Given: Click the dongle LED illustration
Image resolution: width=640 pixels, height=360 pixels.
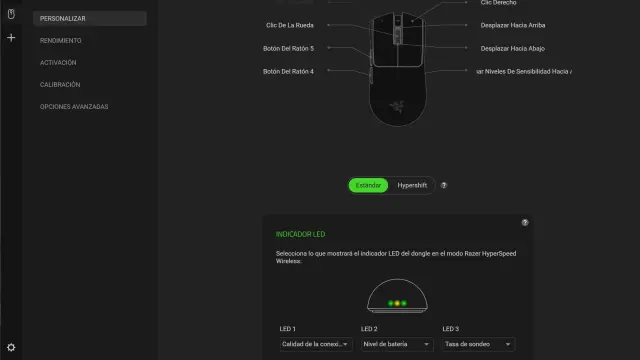Looking at the screenshot, I should tap(397, 296).
